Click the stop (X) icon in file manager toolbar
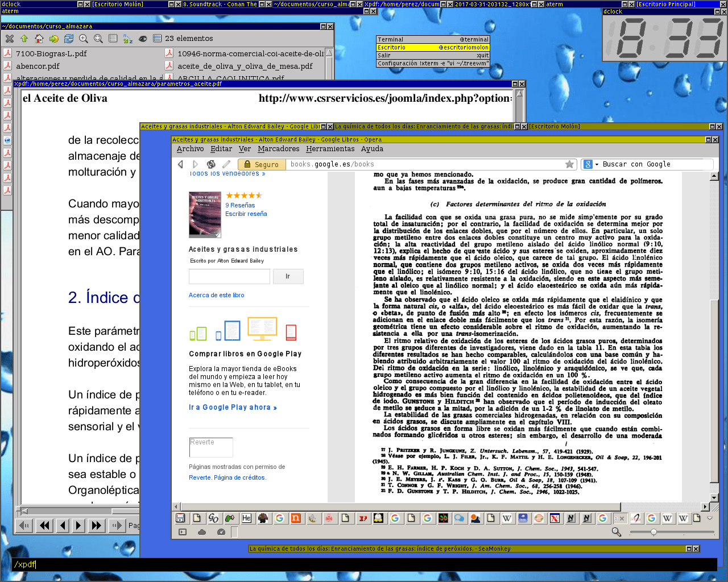 [x=10, y=39]
